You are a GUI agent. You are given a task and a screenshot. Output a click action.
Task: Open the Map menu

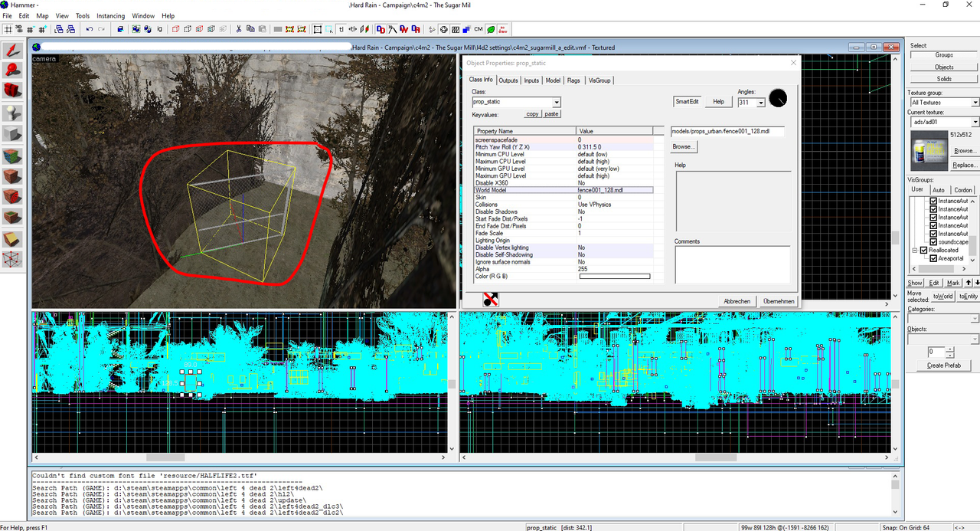click(42, 15)
